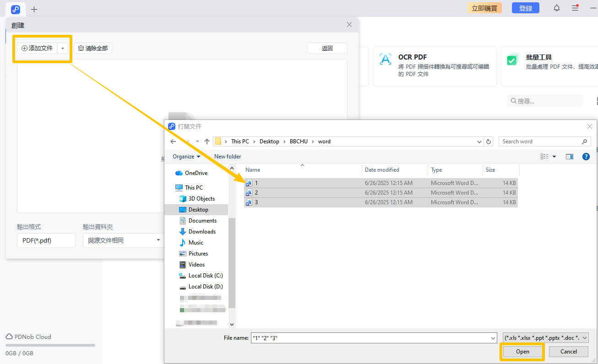Open the Organize menu
The image size is (598, 364).
click(186, 157)
